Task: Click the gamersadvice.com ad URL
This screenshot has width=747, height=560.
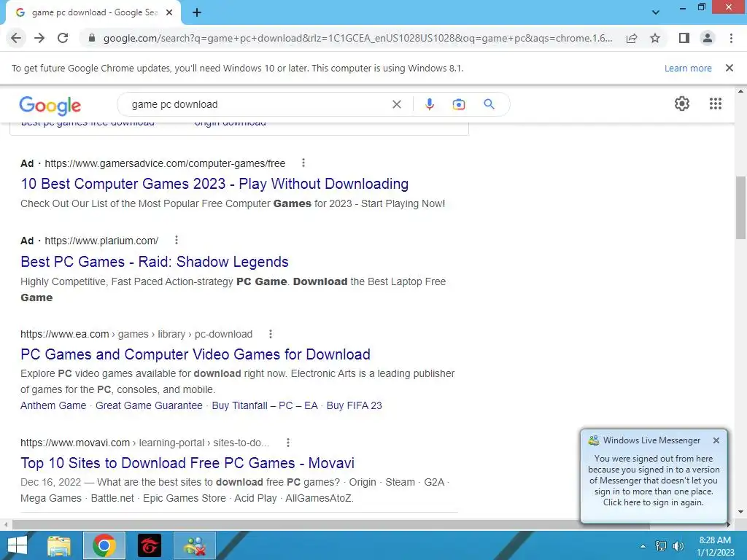Action: (x=165, y=163)
